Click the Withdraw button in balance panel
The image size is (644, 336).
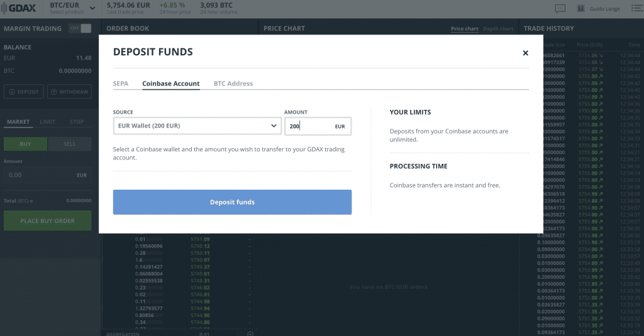(69, 92)
